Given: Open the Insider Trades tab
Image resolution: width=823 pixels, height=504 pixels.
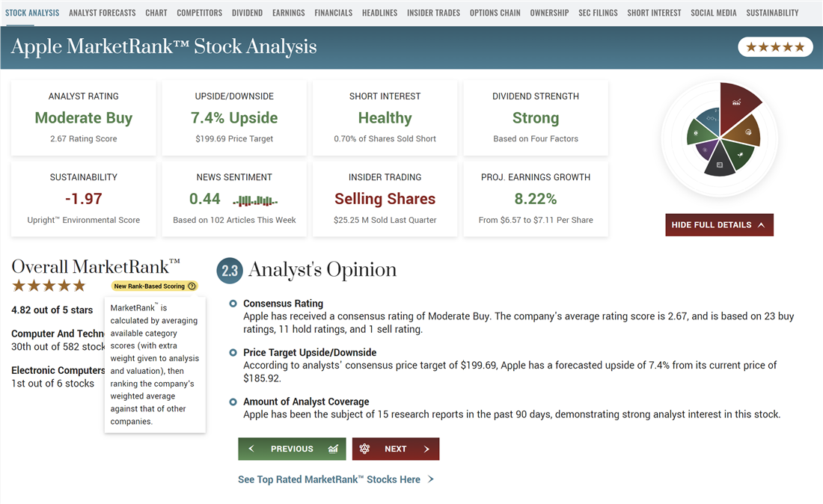Looking at the screenshot, I should pos(434,13).
